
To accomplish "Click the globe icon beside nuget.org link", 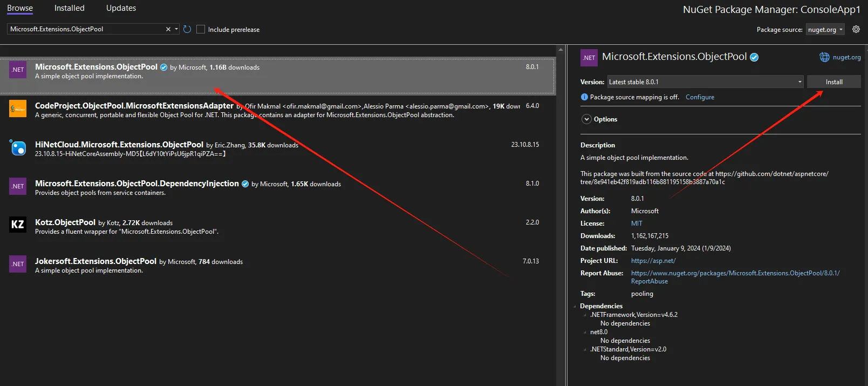I will click(x=824, y=57).
